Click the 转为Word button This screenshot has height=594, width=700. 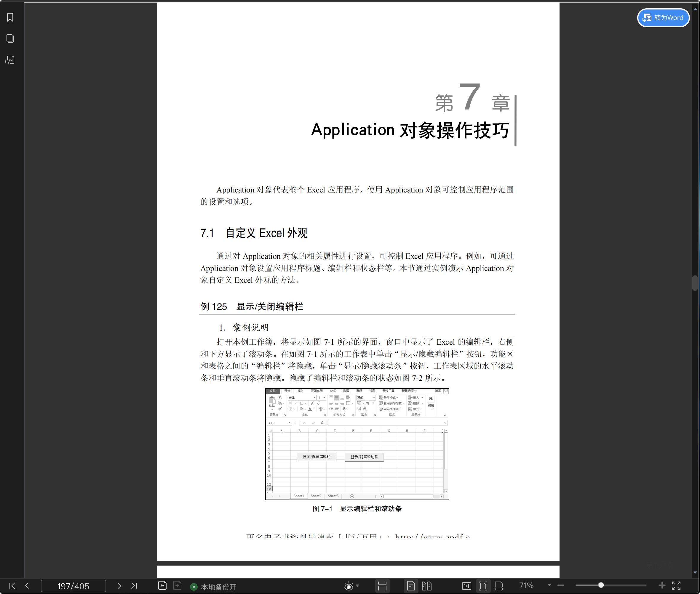pos(663,17)
